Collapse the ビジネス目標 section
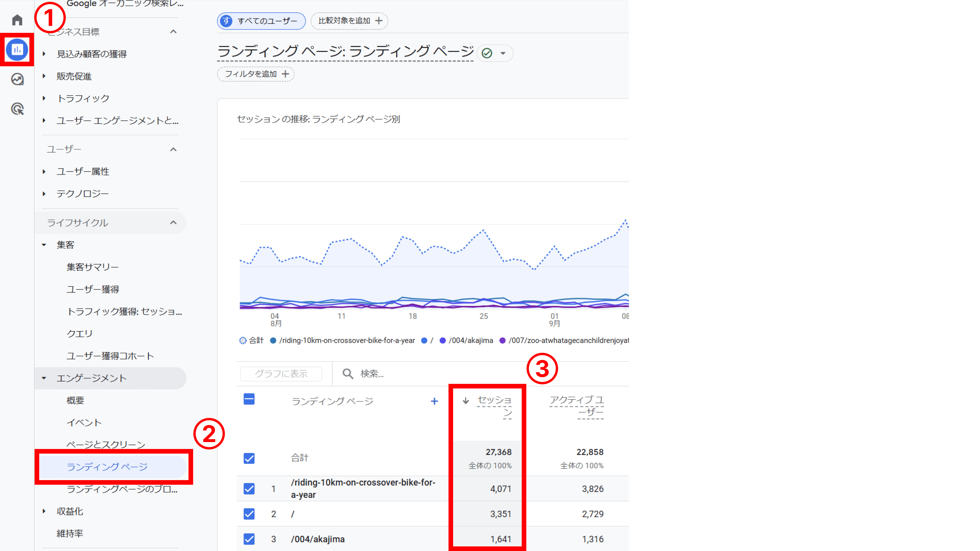This screenshot has height=551, width=980. (173, 32)
